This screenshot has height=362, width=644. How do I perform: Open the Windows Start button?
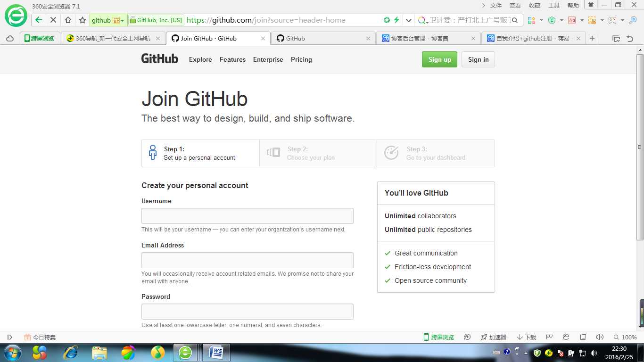pos(12,352)
